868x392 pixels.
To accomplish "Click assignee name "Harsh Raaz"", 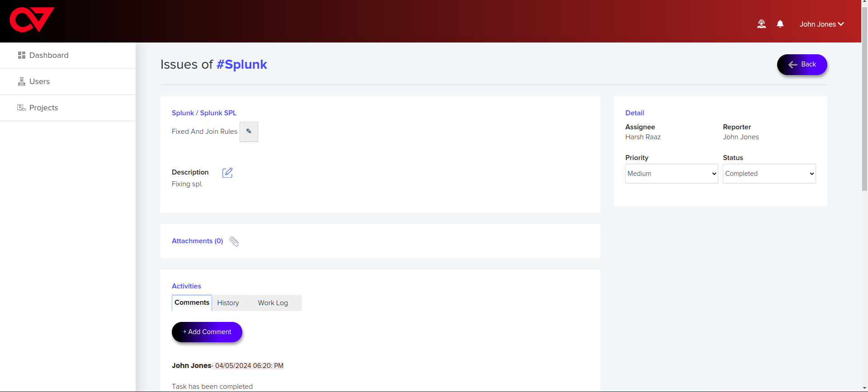I will point(643,137).
